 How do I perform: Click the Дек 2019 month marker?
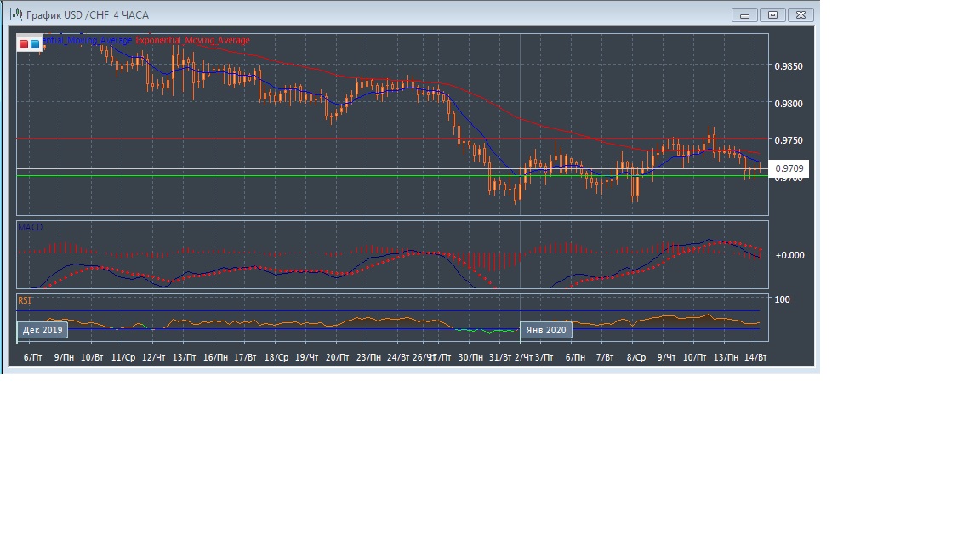(43, 330)
